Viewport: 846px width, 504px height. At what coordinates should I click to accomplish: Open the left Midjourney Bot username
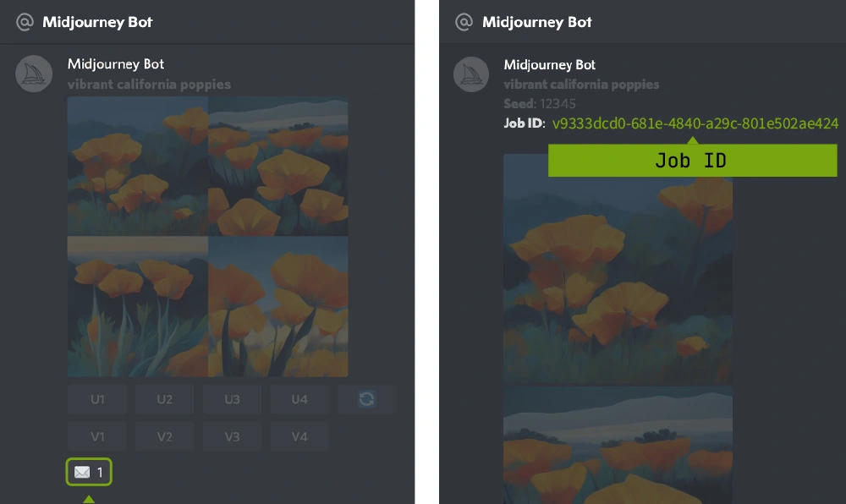coord(115,64)
